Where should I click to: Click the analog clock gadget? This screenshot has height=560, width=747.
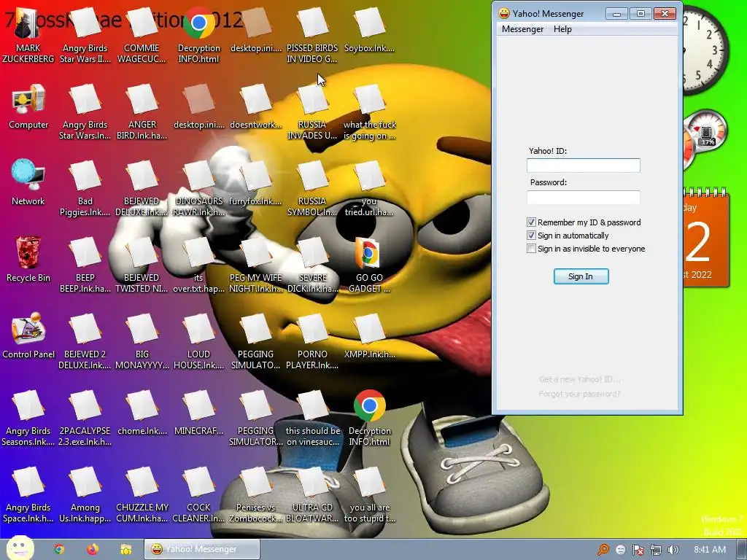click(705, 50)
